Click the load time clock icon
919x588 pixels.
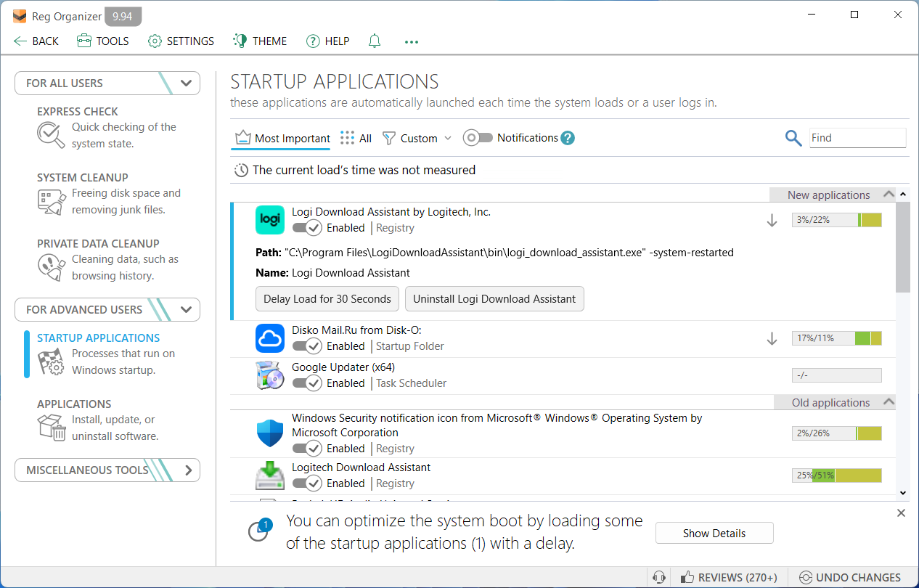(x=241, y=171)
